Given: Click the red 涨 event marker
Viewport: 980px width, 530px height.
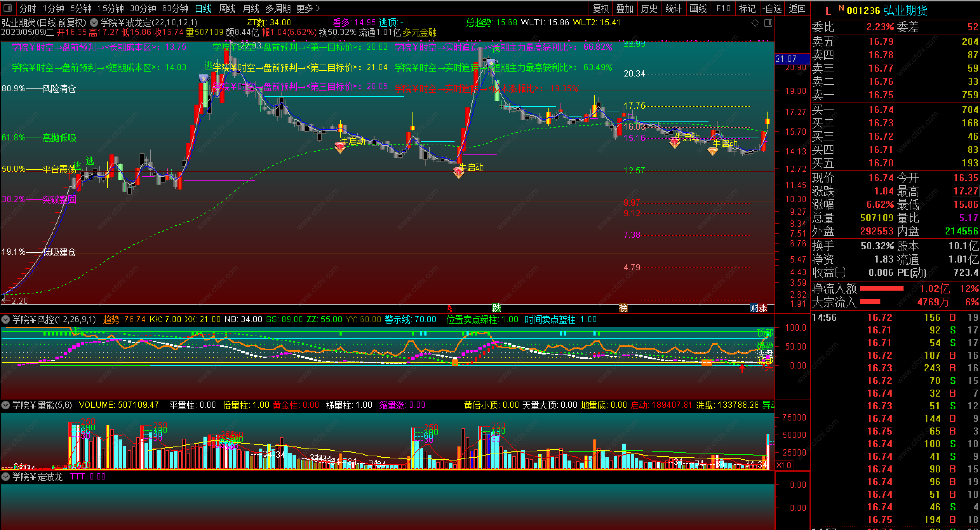Looking at the screenshot, I should coord(763,307).
